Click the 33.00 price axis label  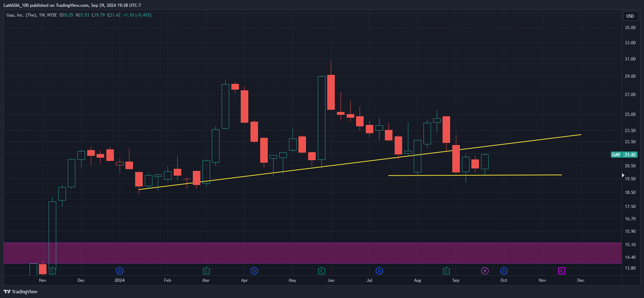[630, 43]
